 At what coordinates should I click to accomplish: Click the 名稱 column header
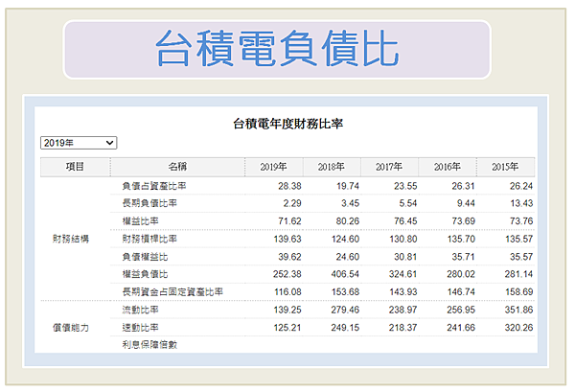pos(177,167)
